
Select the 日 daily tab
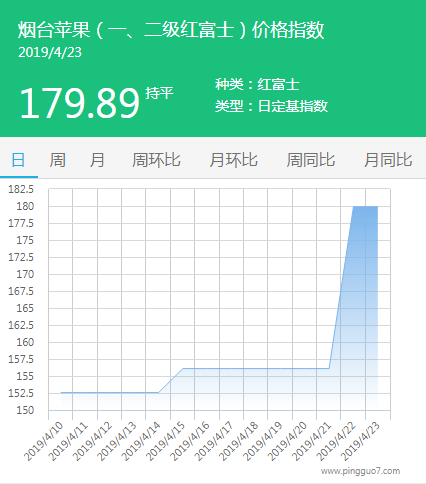(18, 160)
